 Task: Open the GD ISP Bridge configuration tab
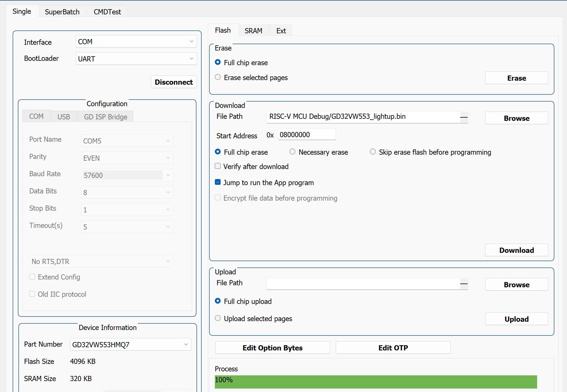tap(105, 117)
